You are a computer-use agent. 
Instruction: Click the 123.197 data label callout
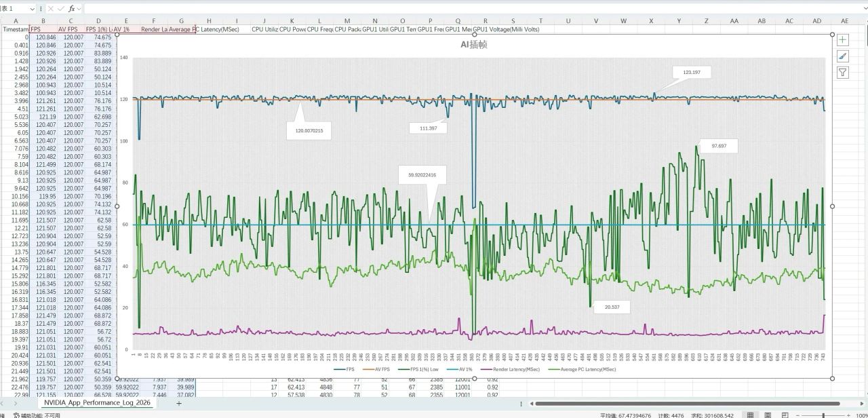pos(692,72)
